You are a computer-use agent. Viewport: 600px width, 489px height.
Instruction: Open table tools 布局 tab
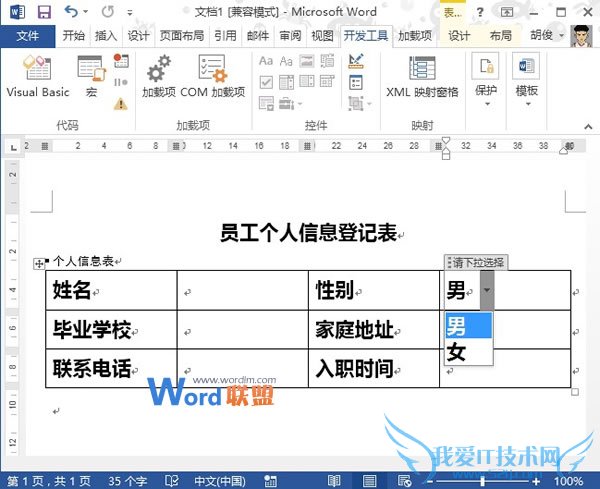point(501,36)
